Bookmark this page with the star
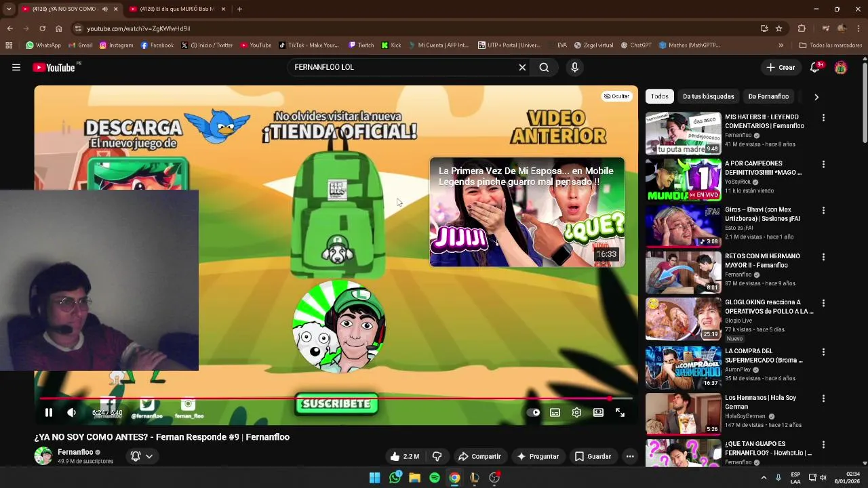Image resolution: width=868 pixels, height=488 pixels. pos(778,28)
